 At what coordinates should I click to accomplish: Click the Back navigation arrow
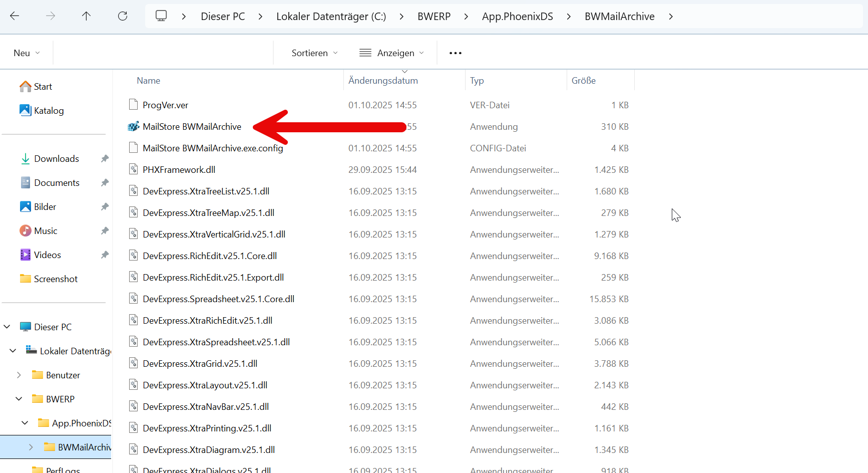coord(15,16)
